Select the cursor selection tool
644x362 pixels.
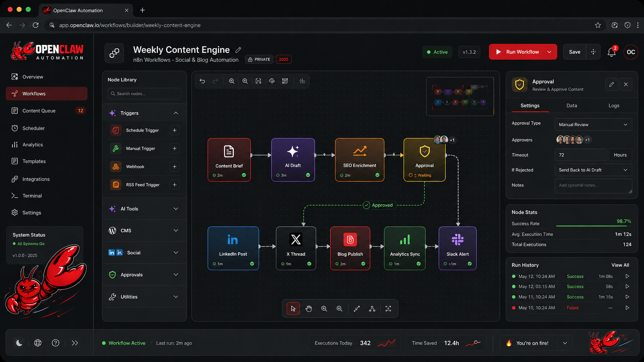click(293, 308)
